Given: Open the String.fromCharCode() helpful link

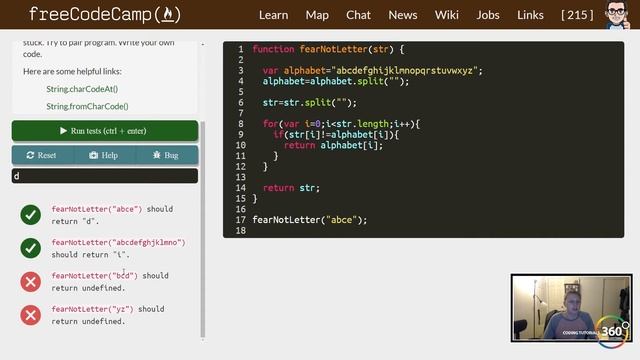Looking at the screenshot, I should (x=87, y=106).
